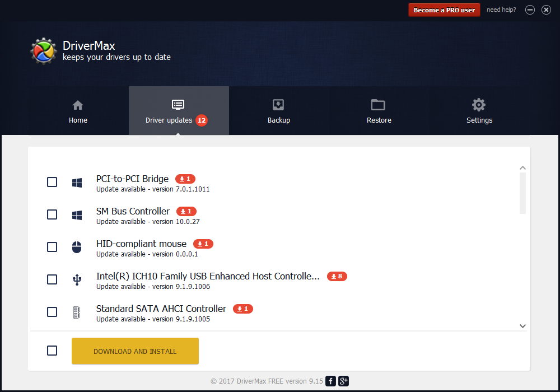Check the PCI-to-PCI Bridge checkbox

click(x=52, y=182)
